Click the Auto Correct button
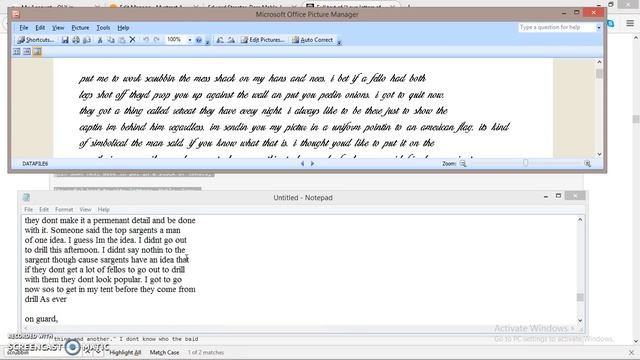This screenshot has height=360, width=640. (x=312, y=40)
